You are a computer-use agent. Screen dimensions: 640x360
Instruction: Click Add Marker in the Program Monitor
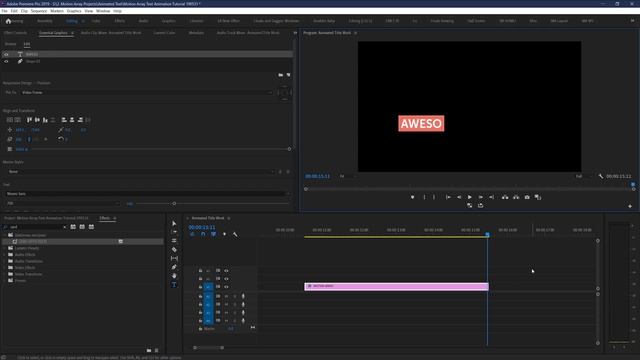(x=413, y=197)
